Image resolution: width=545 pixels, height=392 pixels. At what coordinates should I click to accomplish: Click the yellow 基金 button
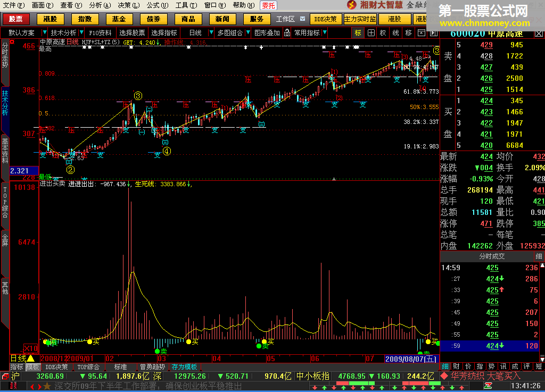(x=119, y=19)
